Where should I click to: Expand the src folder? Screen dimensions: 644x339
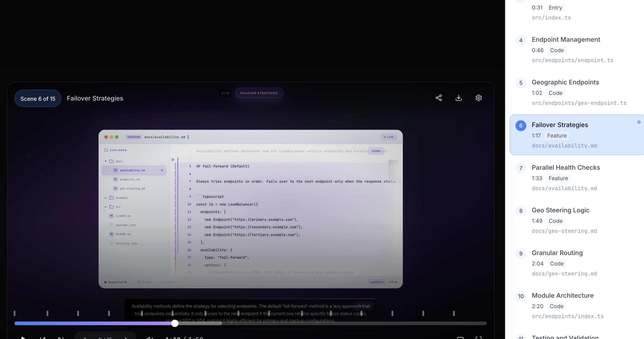pos(106,207)
